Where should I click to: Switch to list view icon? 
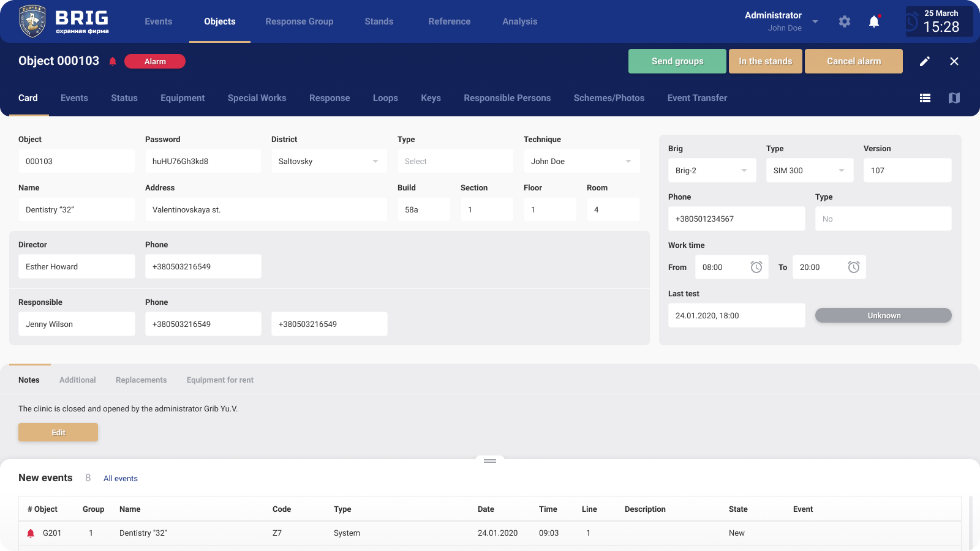(x=925, y=98)
